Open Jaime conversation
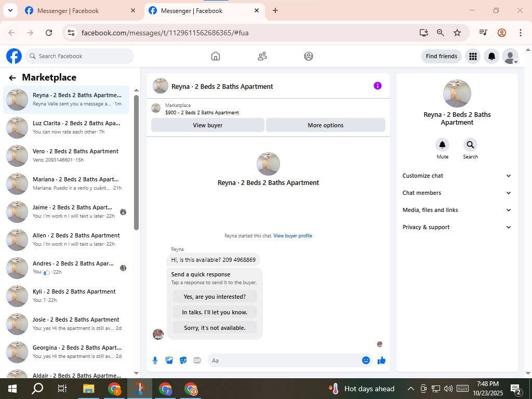Screen dimensions: 532x399 (x=66, y=212)
